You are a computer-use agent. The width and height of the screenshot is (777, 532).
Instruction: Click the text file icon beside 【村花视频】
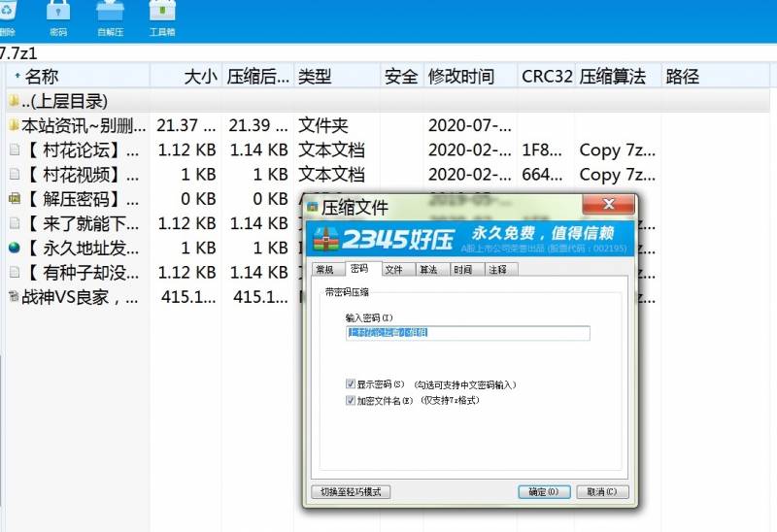coord(15,174)
